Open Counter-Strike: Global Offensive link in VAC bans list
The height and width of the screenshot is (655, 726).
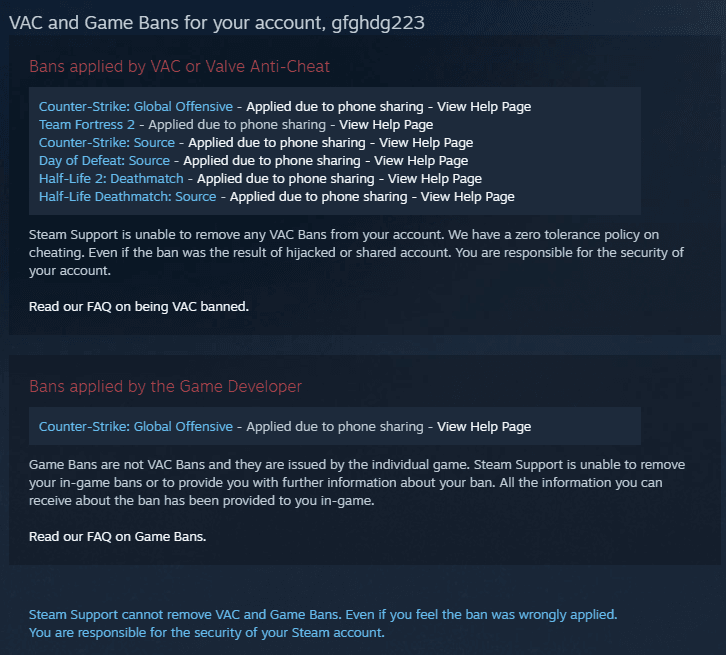tap(136, 106)
